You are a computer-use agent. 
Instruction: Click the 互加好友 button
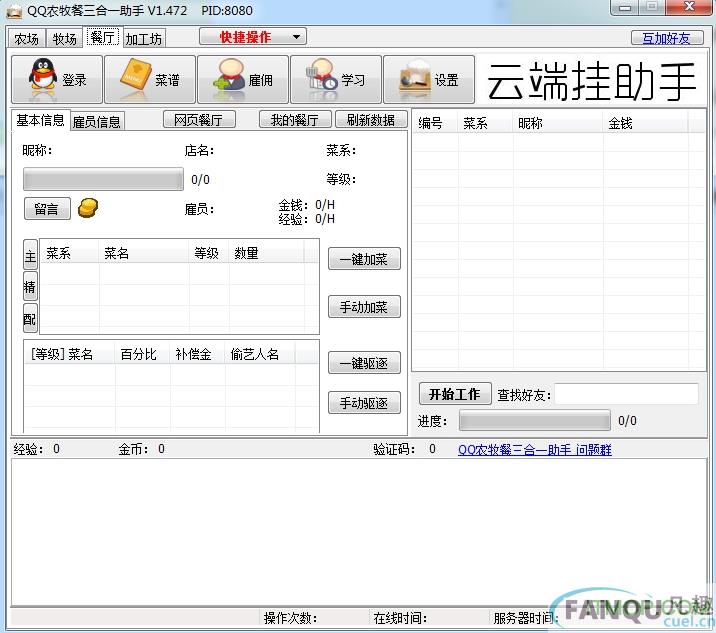pyautogui.click(x=667, y=38)
